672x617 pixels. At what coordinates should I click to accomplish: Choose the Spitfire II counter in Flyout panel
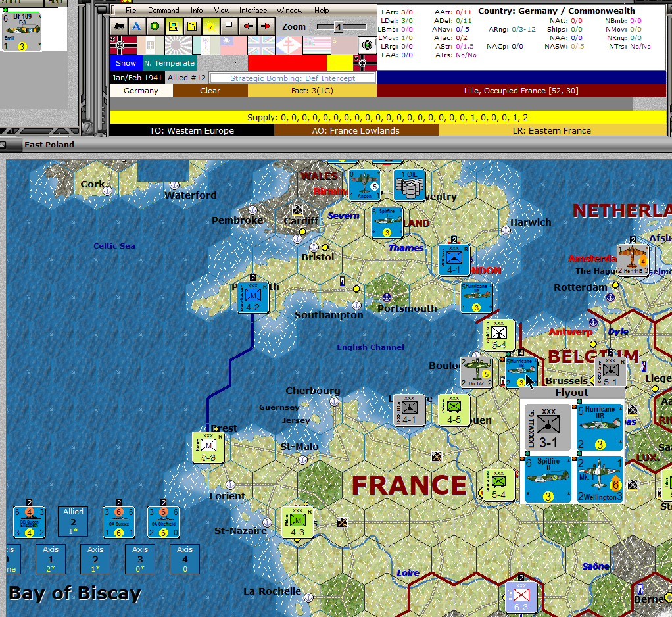tap(548, 480)
